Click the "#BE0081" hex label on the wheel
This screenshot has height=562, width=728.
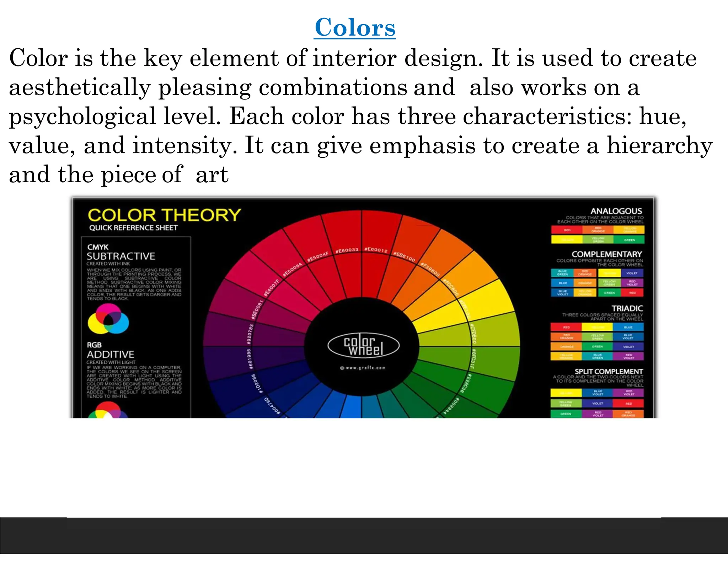point(257,309)
